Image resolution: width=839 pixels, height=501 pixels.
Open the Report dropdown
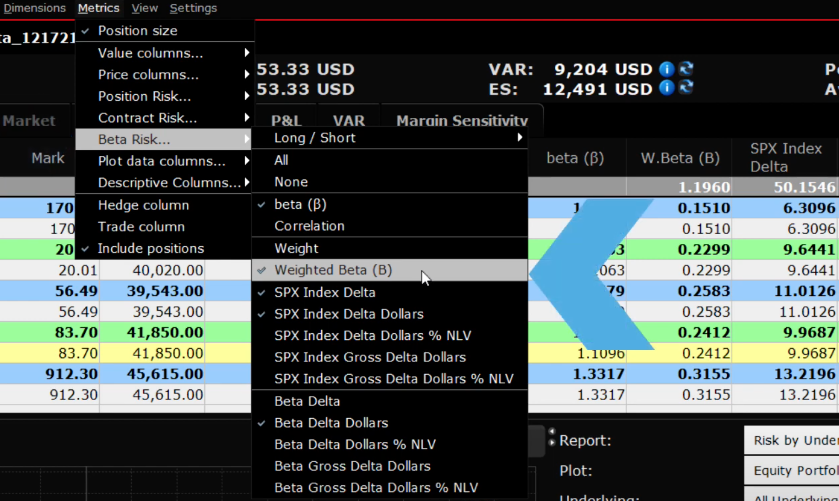pyautogui.click(x=791, y=440)
